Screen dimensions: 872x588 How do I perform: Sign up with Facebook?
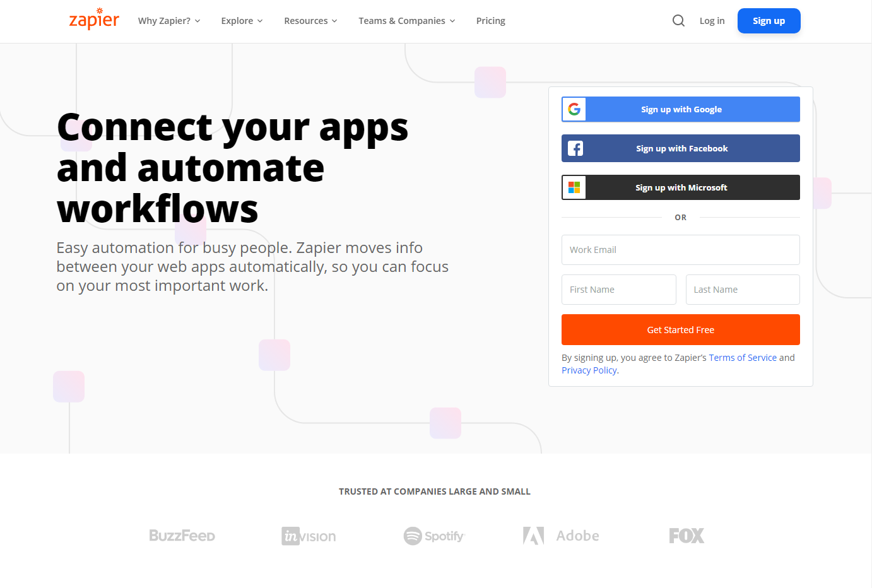pyautogui.click(x=681, y=148)
